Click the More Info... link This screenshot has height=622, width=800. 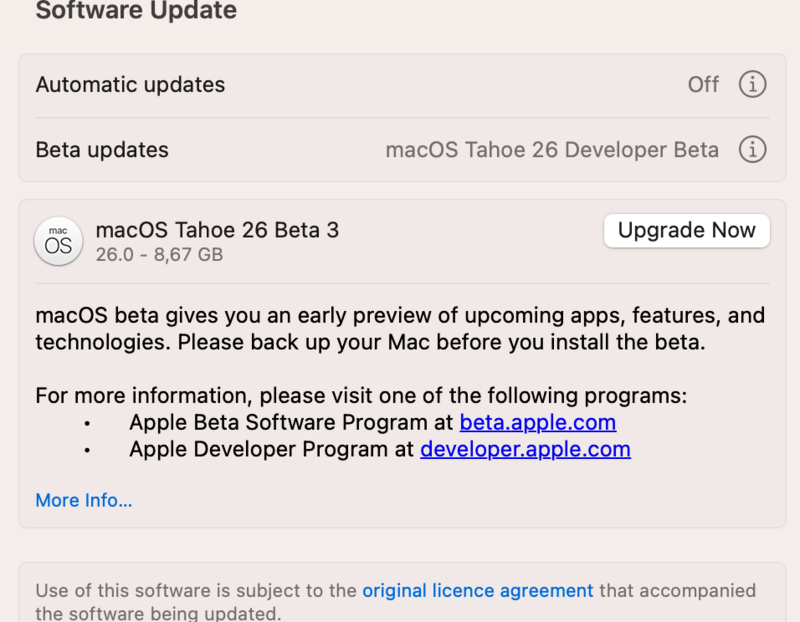pos(84,500)
